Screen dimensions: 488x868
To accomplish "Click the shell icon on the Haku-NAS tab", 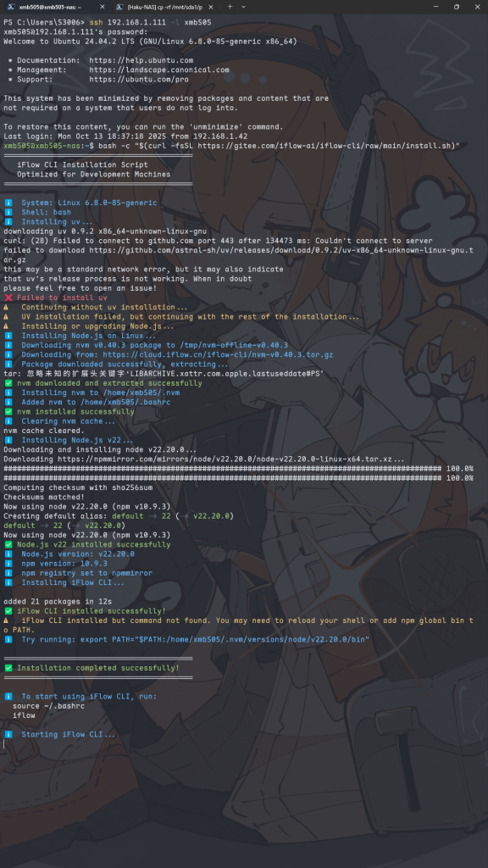I will [119, 7].
